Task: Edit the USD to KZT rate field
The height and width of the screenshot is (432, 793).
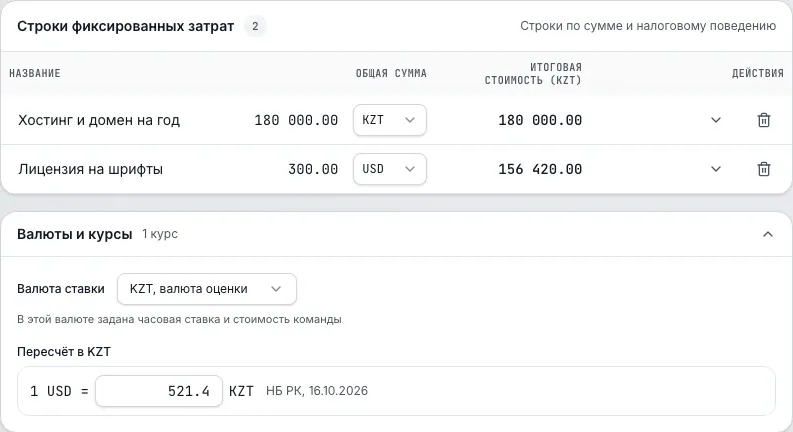Action: 159,391
